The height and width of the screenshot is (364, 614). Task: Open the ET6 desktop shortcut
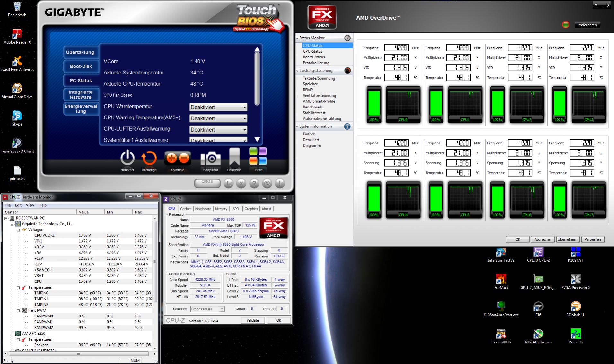[x=538, y=307]
